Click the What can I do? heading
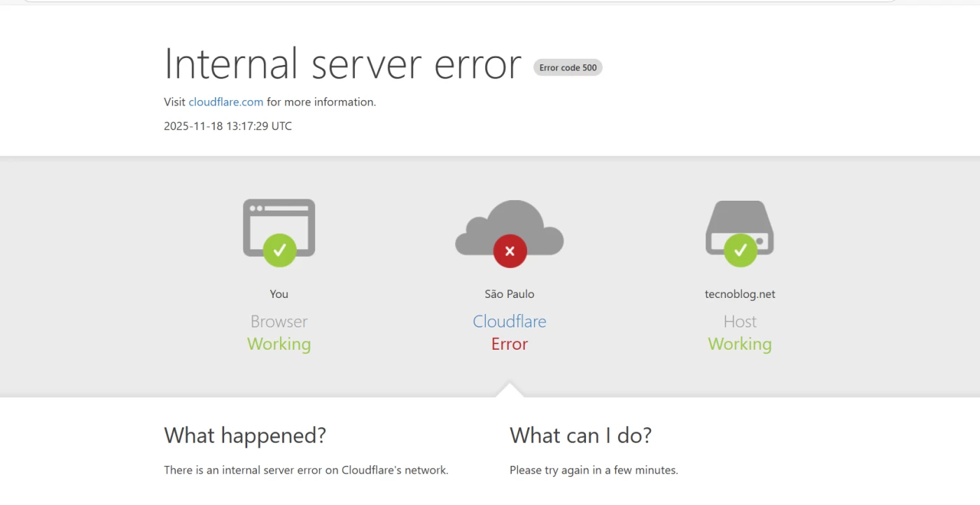The height and width of the screenshot is (505, 980). pos(580,436)
